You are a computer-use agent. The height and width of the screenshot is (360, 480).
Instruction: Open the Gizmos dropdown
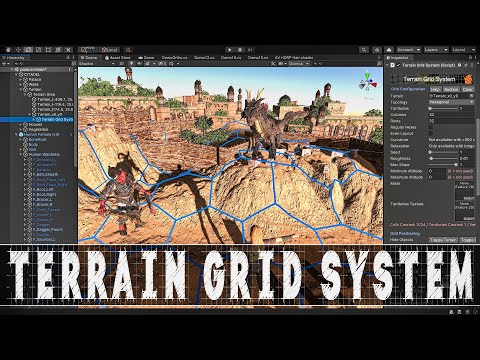299,63
